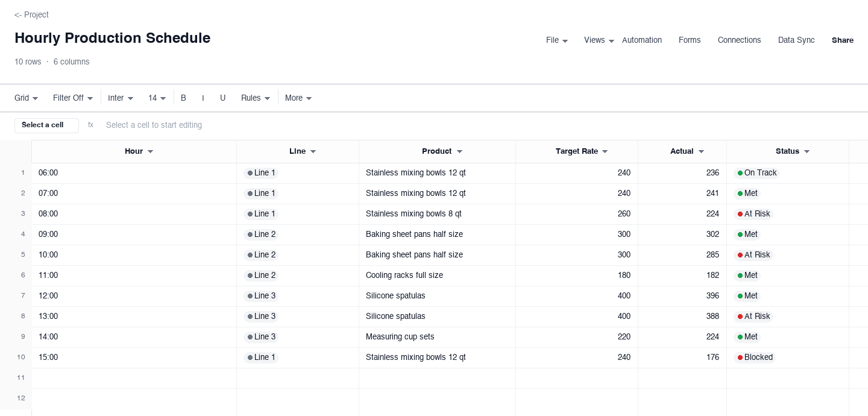Viewport: 868px width, 416px height.
Task: Open the File menu
Action: pyautogui.click(x=557, y=40)
